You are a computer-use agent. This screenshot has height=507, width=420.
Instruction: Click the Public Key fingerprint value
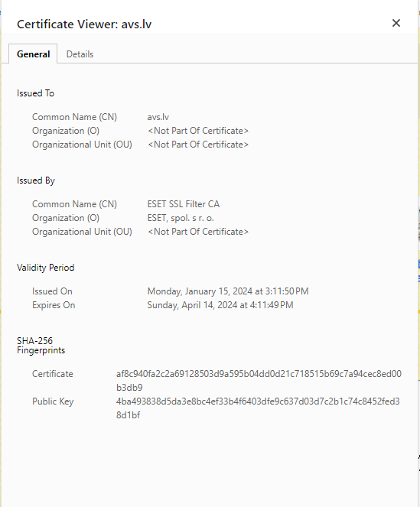pos(258,408)
